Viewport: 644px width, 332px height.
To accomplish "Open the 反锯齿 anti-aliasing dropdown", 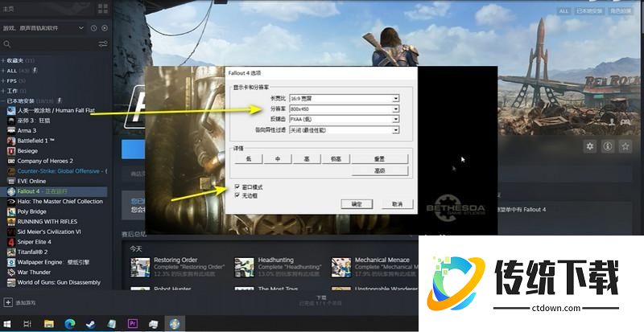I will (396, 119).
